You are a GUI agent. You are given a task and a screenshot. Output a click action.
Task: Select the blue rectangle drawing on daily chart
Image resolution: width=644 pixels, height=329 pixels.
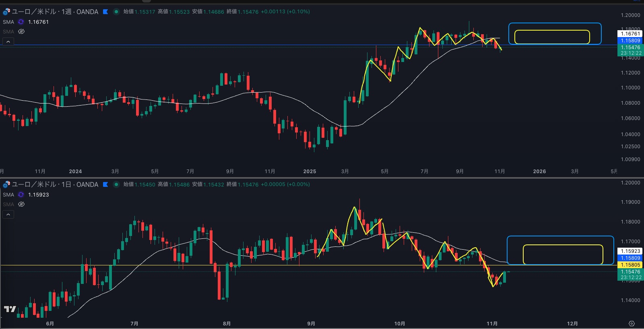(560, 236)
